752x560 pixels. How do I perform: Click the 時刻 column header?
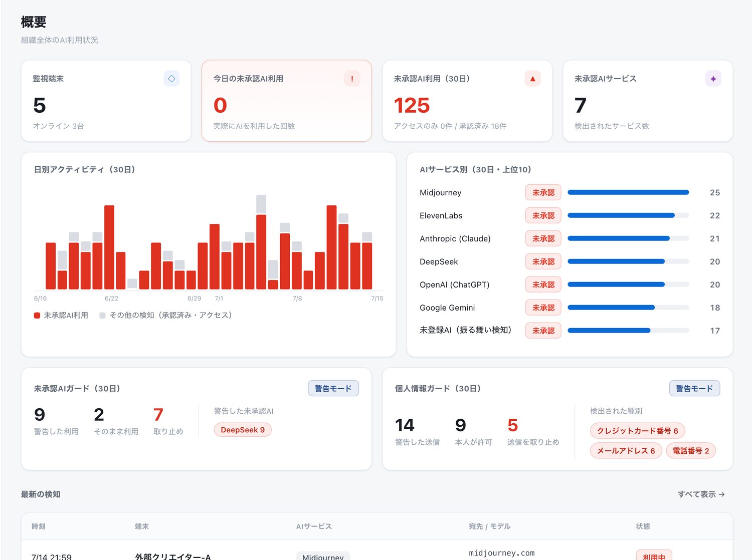point(39,526)
